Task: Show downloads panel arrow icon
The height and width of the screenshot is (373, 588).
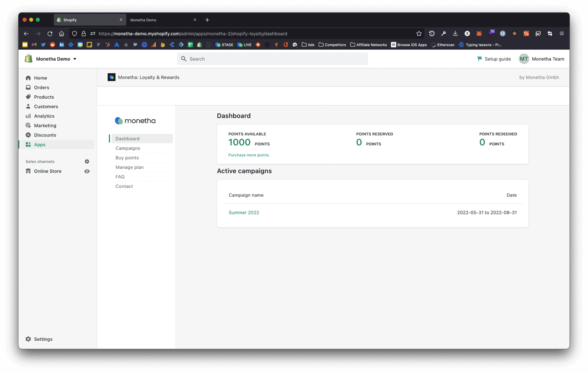Action: (455, 34)
